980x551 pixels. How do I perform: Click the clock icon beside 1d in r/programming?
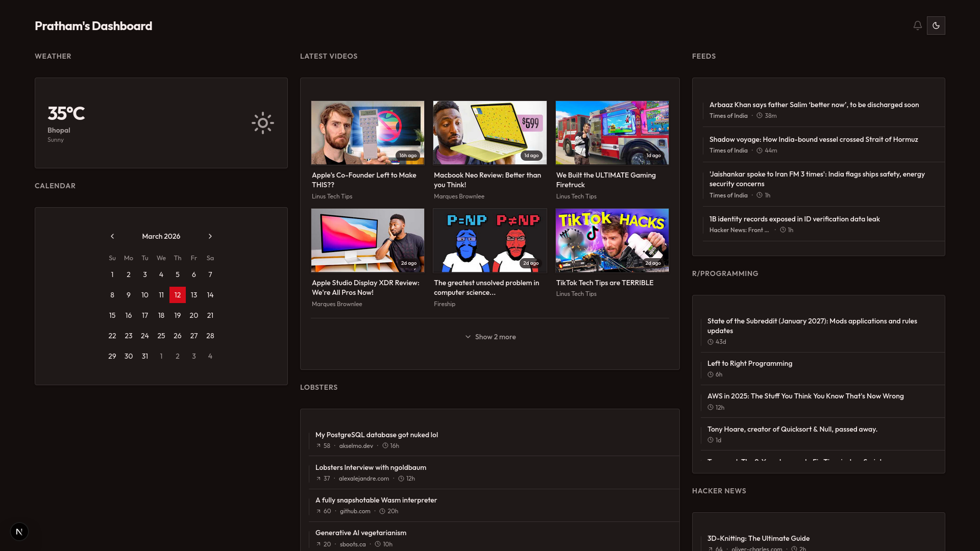click(710, 440)
